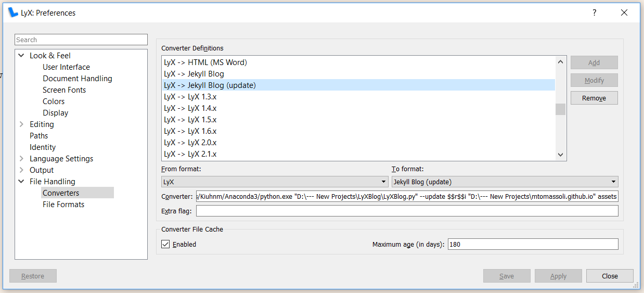Select 'LyX -> LyX 1.6.x' converter
The width and height of the screenshot is (644, 293).
(358, 131)
